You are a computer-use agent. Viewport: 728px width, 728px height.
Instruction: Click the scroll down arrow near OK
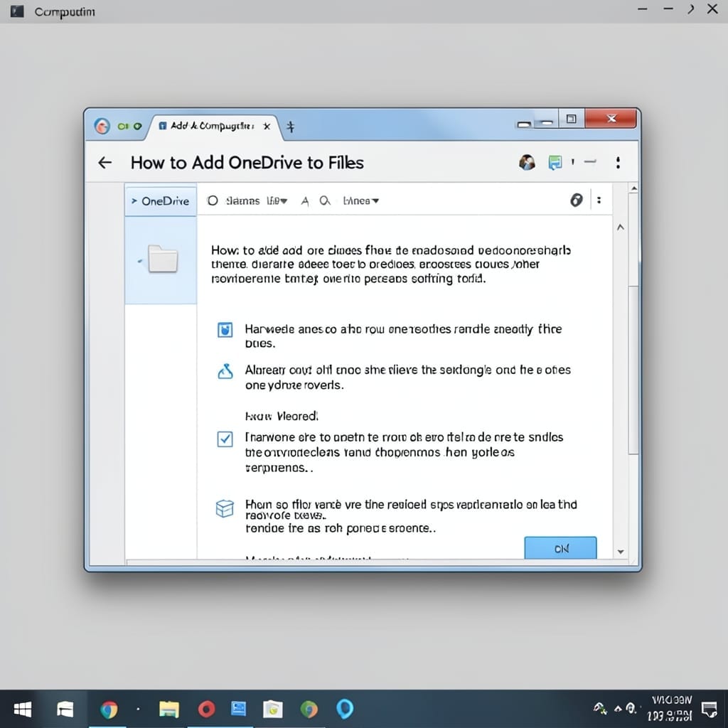point(621,552)
